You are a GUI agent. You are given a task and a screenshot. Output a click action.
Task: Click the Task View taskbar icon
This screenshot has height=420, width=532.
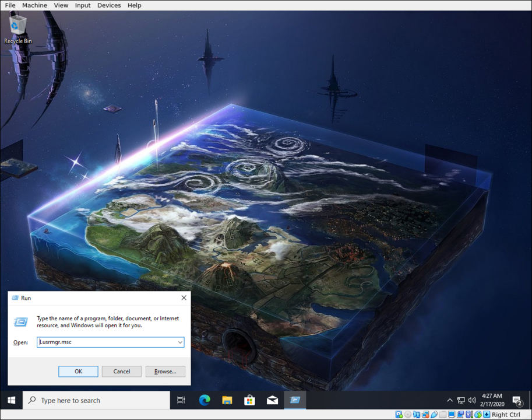(181, 400)
